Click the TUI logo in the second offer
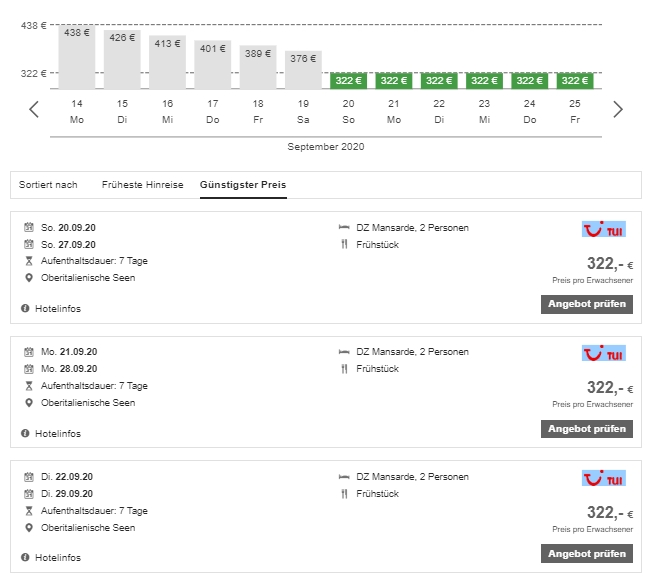 603,353
